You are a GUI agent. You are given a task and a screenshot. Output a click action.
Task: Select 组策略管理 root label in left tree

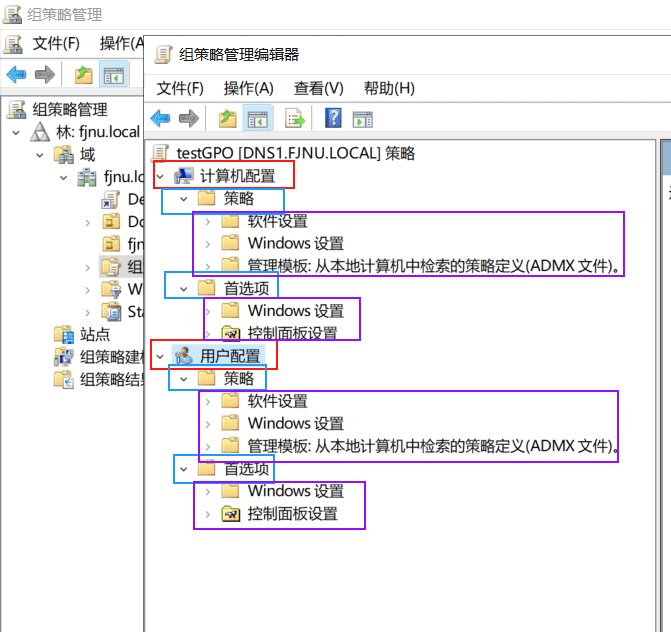[x=70, y=110]
